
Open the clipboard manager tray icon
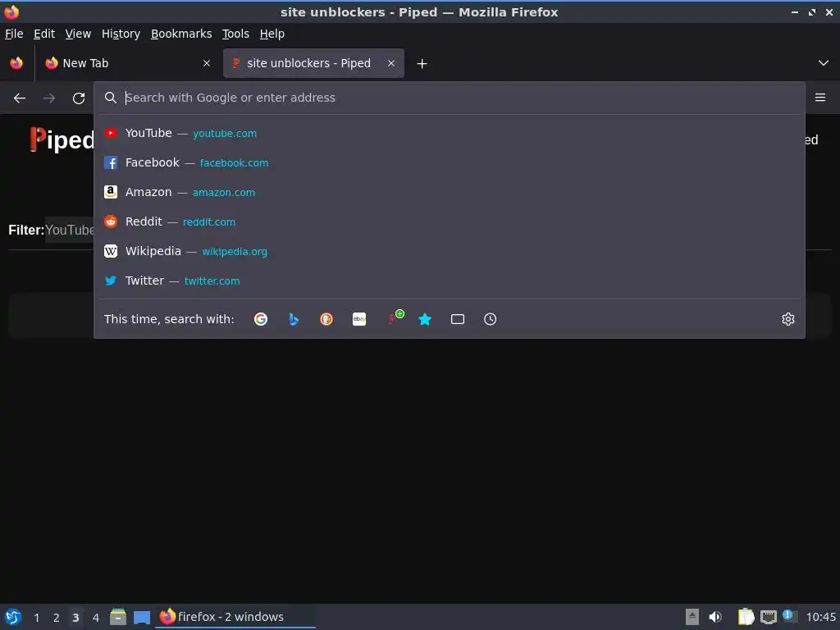(x=746, y=617)
